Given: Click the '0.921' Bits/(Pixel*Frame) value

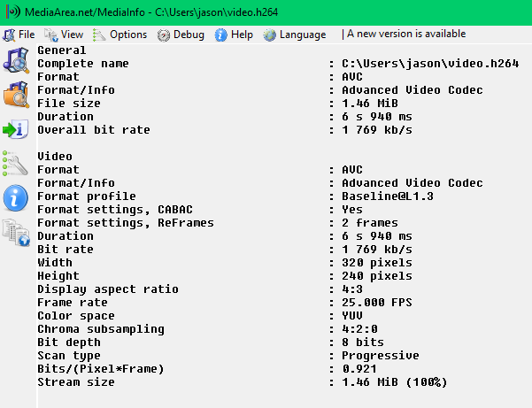Looking at the screenshot, I should pos(359,369).
